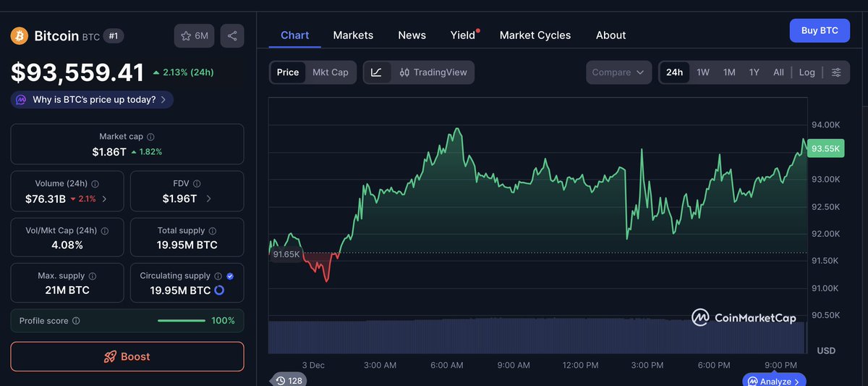868x386 pixels.
Task: Select the Price chart toggle
Action: pyautogui.click(x=288, y=72)
